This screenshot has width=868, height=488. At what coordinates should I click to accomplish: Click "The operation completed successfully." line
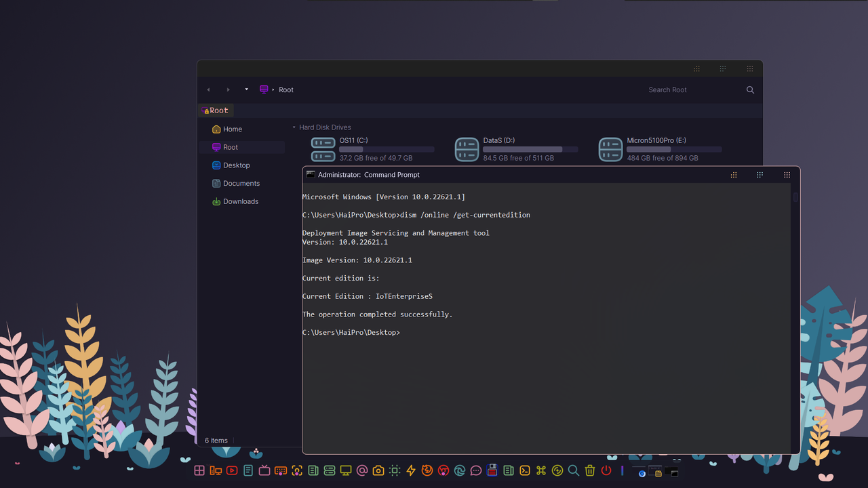377,314
